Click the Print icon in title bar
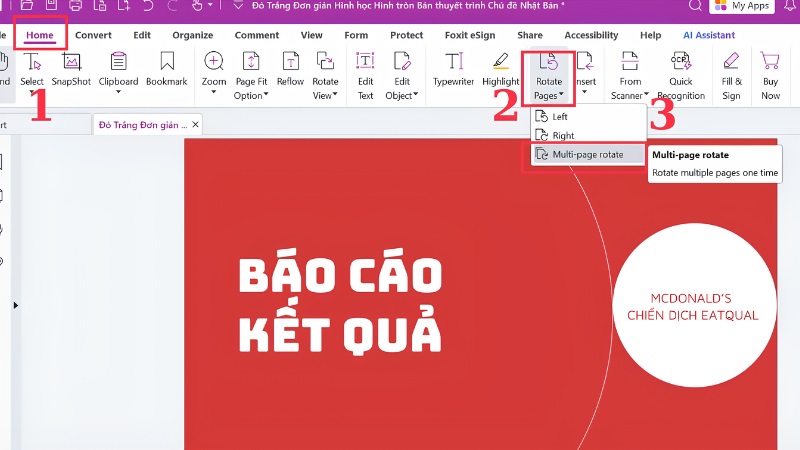 point(76,6)
